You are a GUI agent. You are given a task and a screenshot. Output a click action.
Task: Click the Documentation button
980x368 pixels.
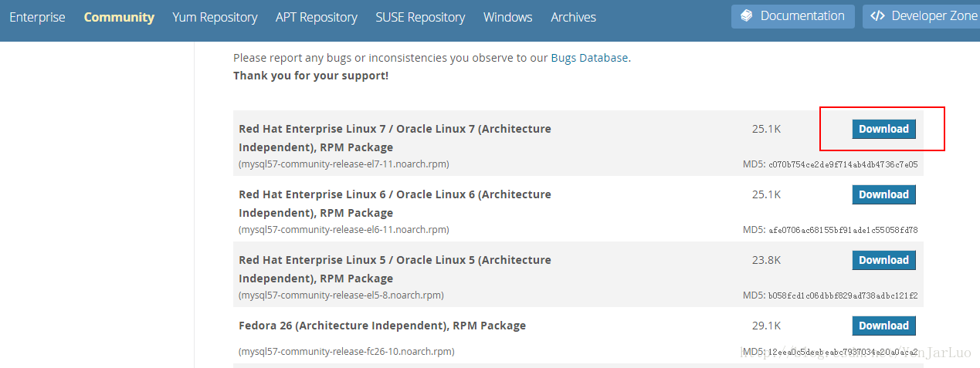[x=793, y=16]
